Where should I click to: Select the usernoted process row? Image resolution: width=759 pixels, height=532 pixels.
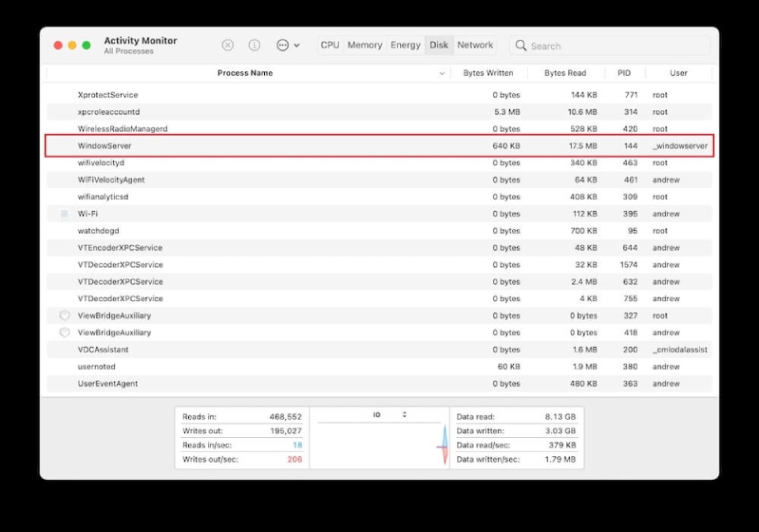pos(380,367)
